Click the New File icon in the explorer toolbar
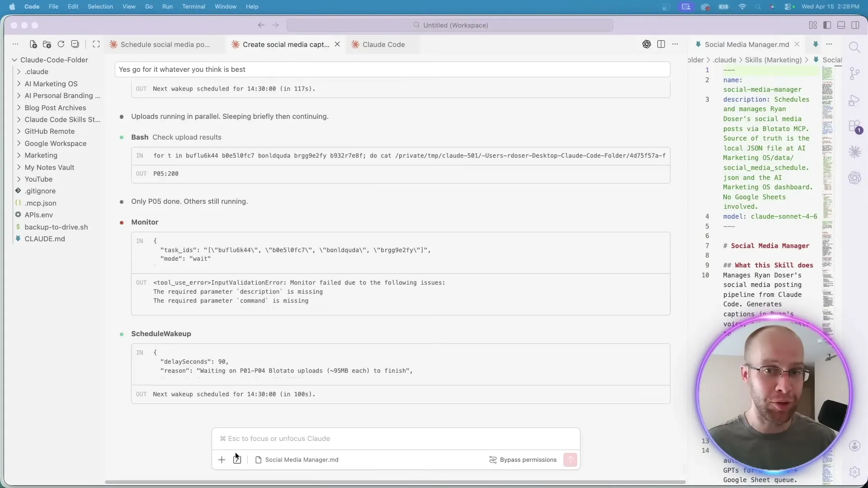The image size is (868, 488). coord(33,44)
